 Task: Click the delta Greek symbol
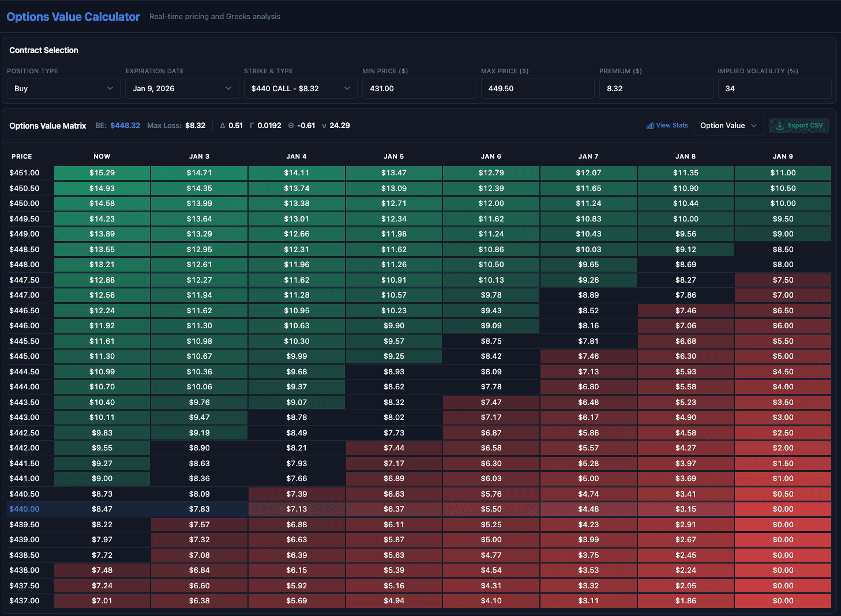(x=223, y=126)
